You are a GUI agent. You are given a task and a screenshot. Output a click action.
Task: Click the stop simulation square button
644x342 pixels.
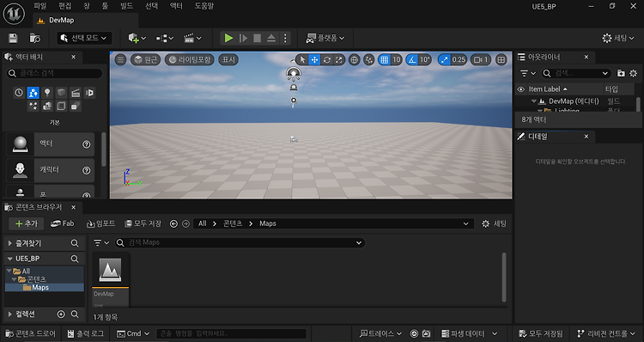[257, 38]
